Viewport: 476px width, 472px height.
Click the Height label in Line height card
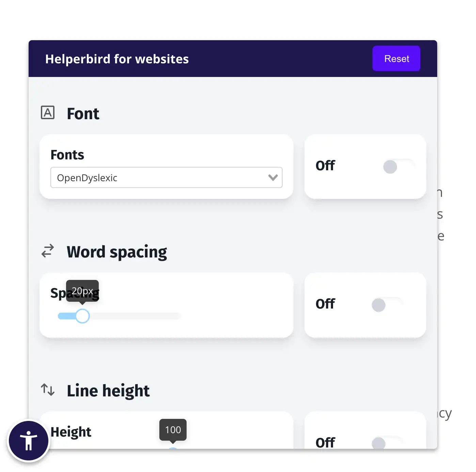[71, 432]
